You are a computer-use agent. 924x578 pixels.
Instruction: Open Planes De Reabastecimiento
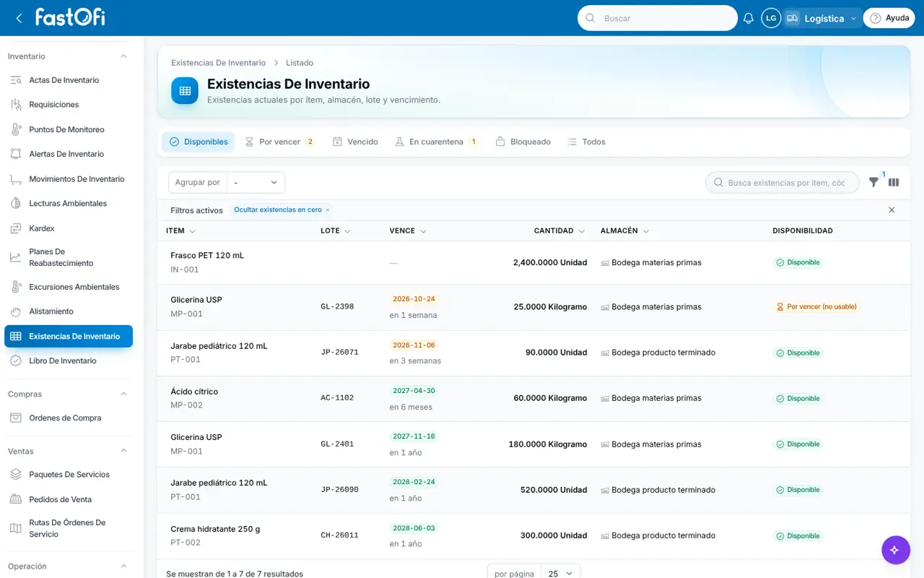tap(69, 257)
